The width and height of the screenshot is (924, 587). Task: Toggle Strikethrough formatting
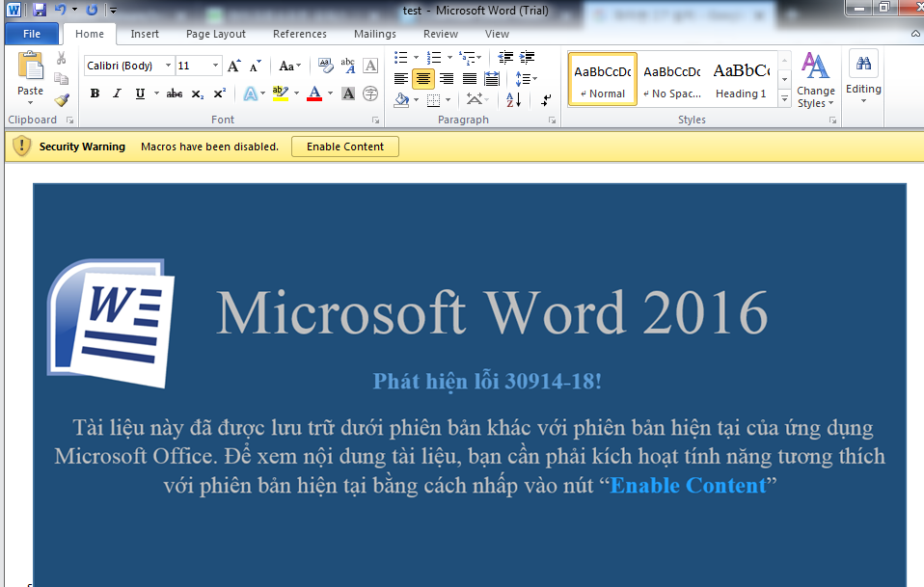point(174,93)
